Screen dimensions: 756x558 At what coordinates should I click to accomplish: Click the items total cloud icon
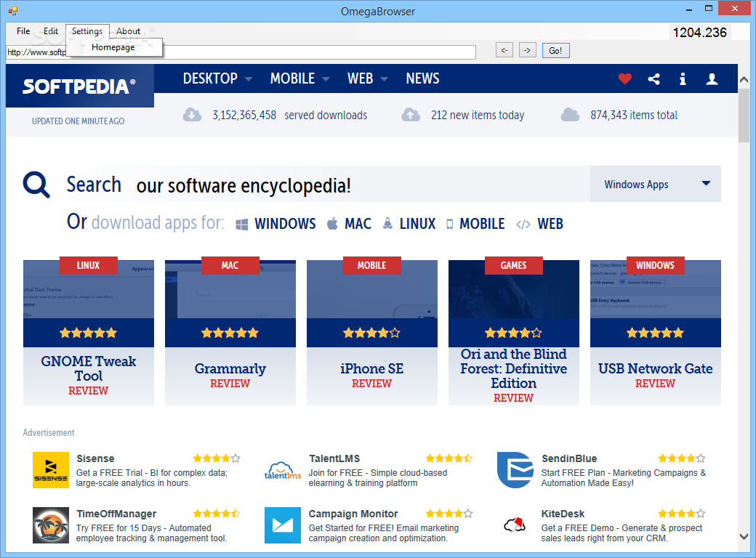click(x=570, y=115)
